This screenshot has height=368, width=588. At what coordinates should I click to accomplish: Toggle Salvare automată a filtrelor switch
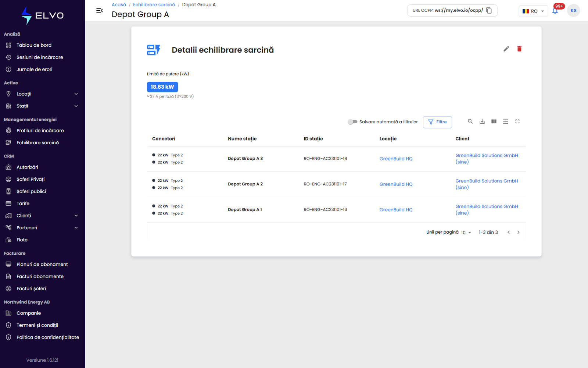click(x=352, y=122)
